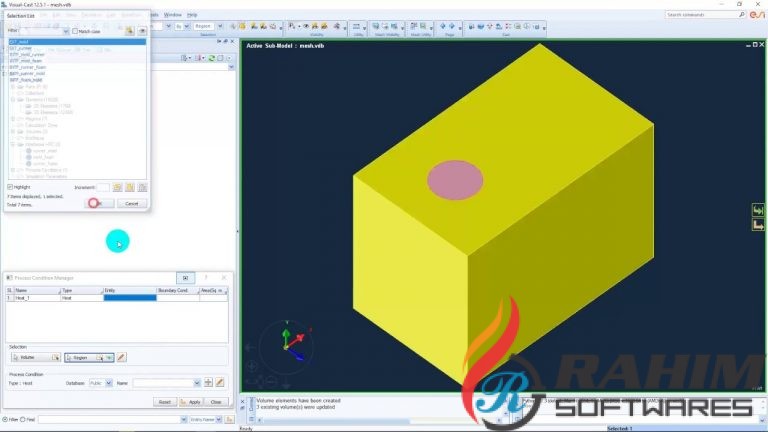The width and height of the screenshot is (768, 432).
Task: Click the pencil edit icon beside Region
Action: [121, 357]
